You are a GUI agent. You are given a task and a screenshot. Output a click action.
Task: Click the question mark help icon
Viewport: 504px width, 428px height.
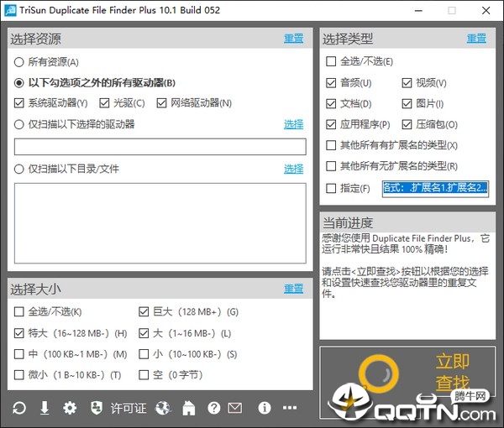pyautogui.click(x=213, y=408)
